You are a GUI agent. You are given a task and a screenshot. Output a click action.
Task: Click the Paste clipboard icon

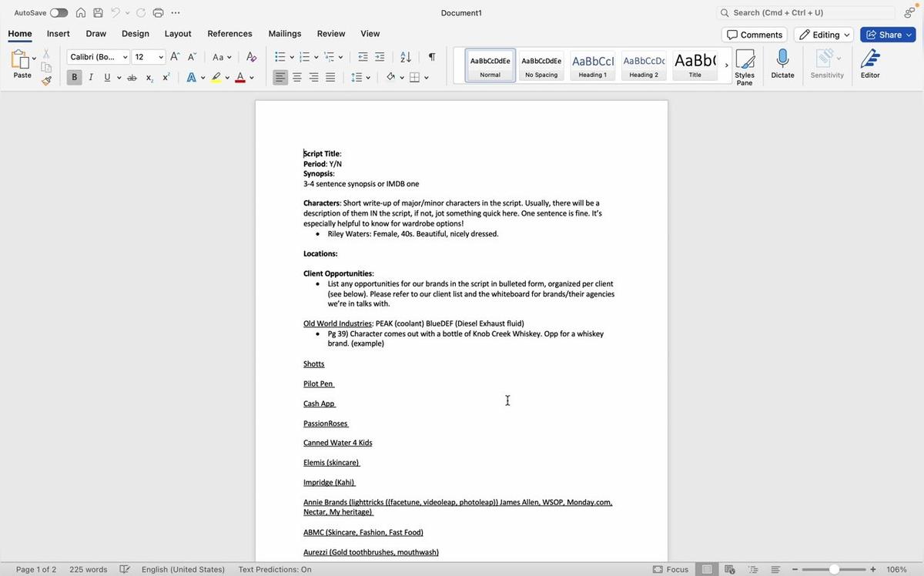pos(20,59)
